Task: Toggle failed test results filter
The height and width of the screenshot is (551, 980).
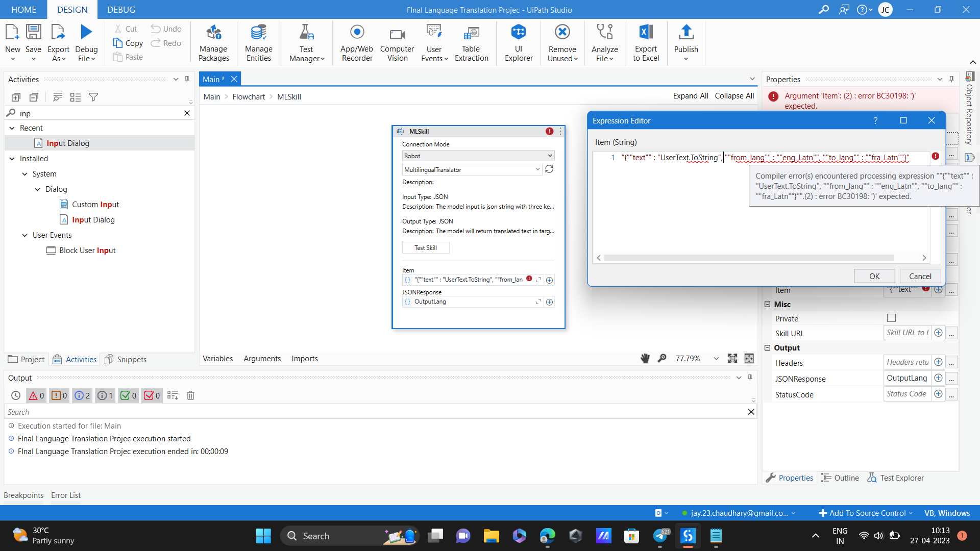Action: coord(152,395)
